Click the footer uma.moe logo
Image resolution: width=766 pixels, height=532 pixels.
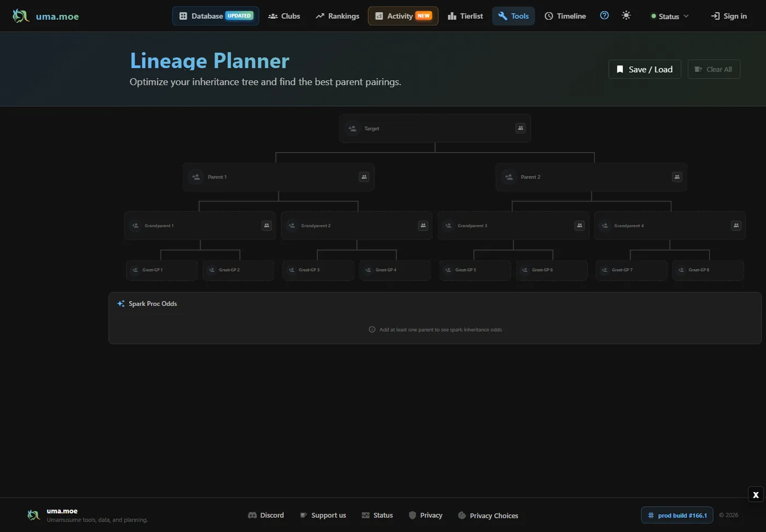pyautogui.click(x=34, y=515)
